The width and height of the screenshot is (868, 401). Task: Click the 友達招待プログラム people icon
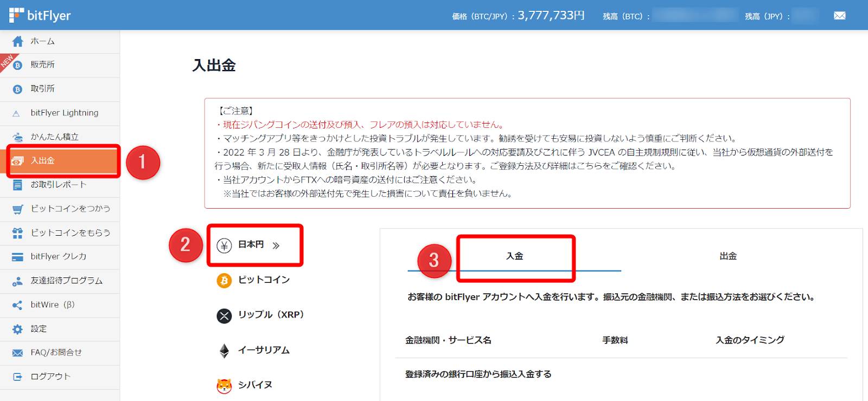[18, 281]
